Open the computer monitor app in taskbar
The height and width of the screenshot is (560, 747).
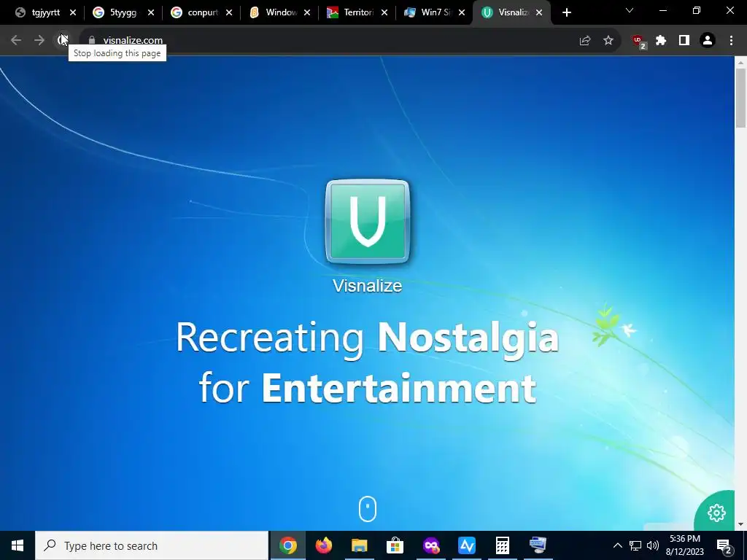(538, 545)
